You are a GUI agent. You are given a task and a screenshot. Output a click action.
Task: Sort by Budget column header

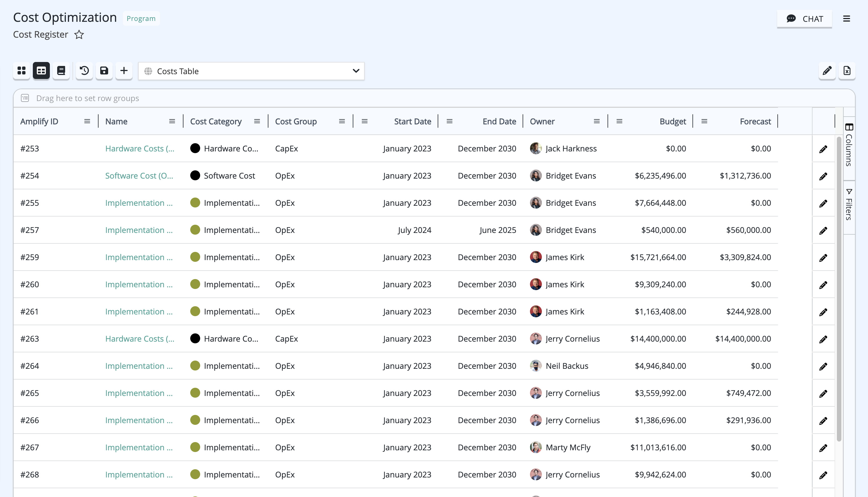pos(673,121)
